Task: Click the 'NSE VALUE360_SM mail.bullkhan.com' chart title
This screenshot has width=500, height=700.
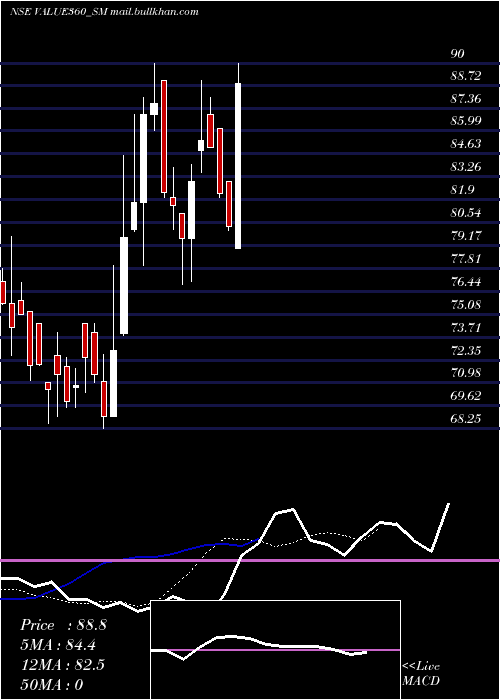Action: (x=104, y=12)
